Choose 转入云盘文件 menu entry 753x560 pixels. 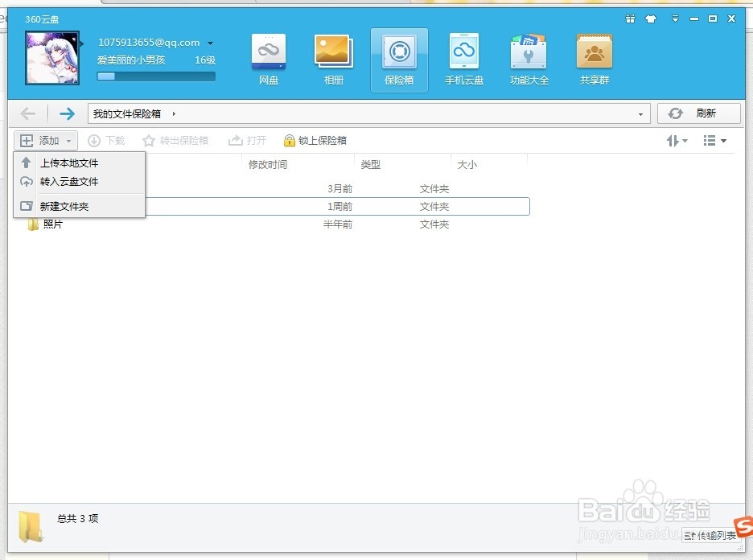[68, 180]
